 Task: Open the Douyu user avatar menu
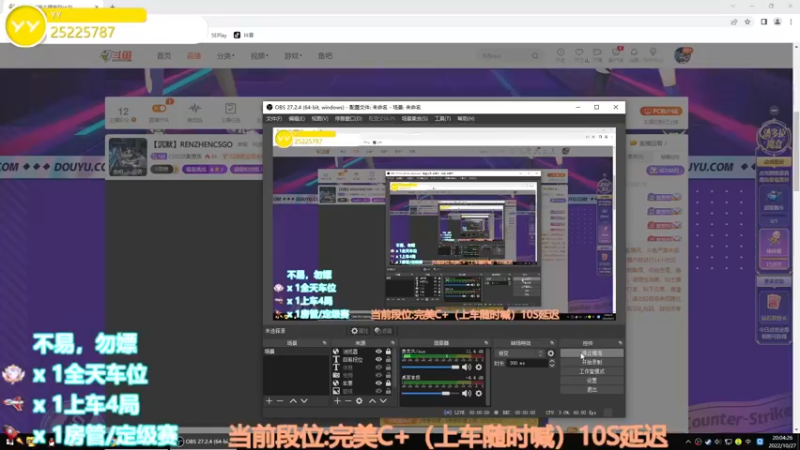tap(682, 55)
